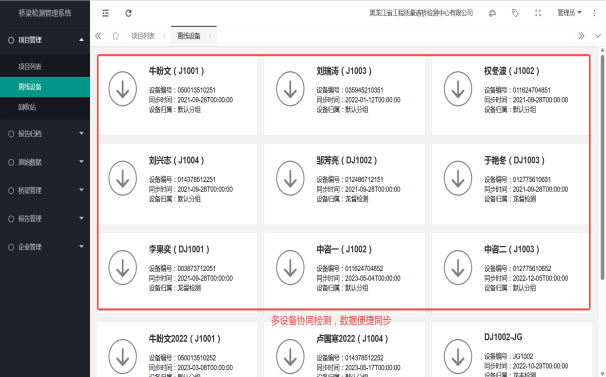Image resolution: width=606 pixels, height=377 pixels.
Task: Click the 桥梁检测管理系统 title
Action: 45,13
